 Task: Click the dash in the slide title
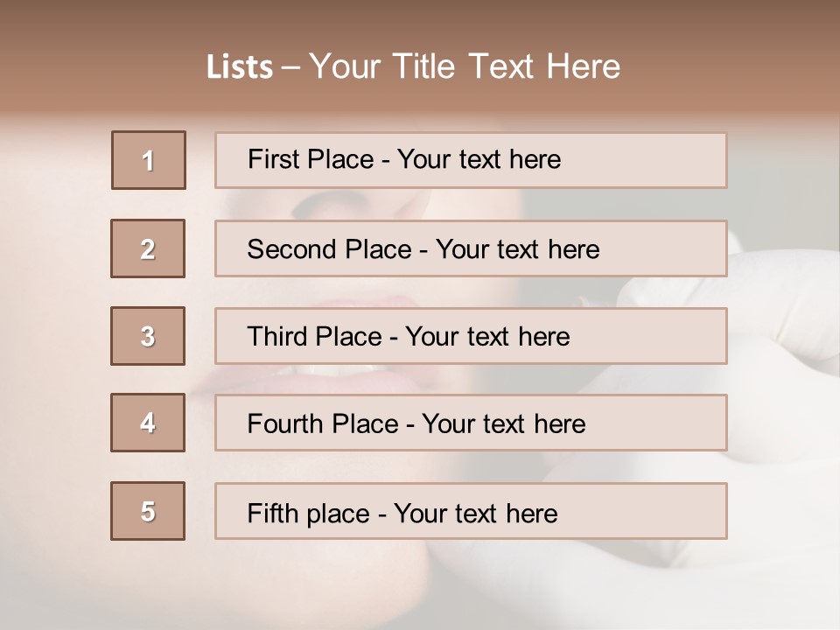coord(290,67)
